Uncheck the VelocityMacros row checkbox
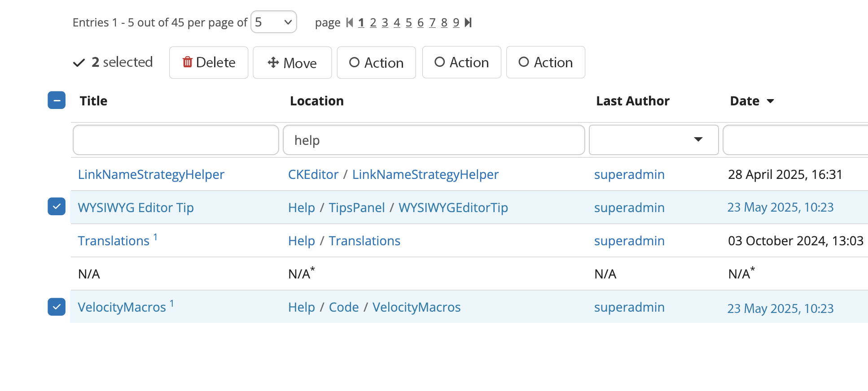Screen dimensions: 868x391 [57, 307]
